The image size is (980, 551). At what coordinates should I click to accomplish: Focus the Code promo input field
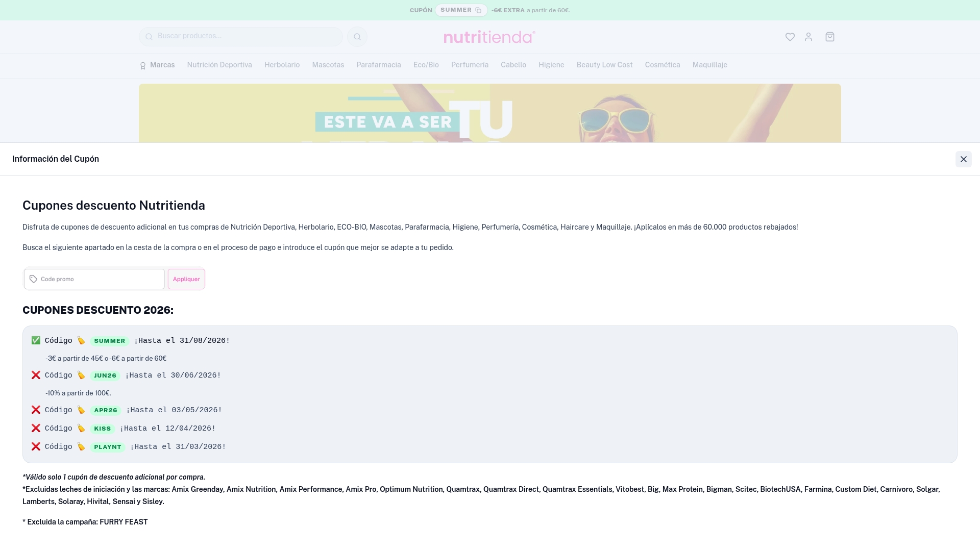(x=94, y=279)
